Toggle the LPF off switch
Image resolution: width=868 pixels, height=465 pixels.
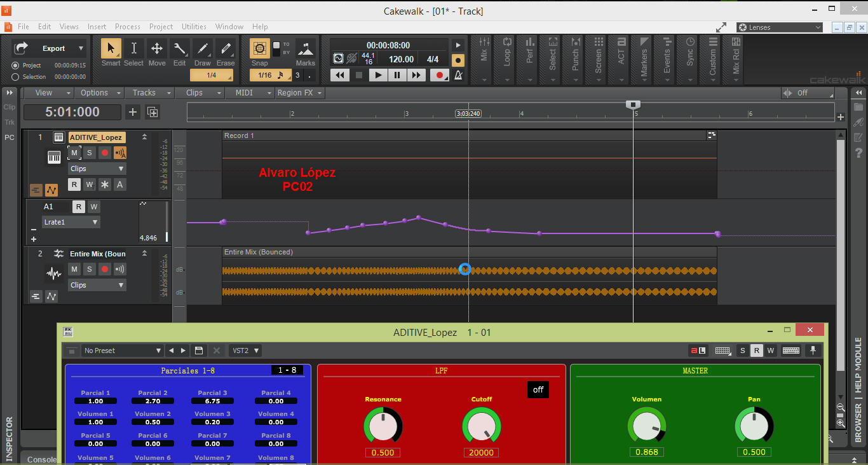(538, 389)
